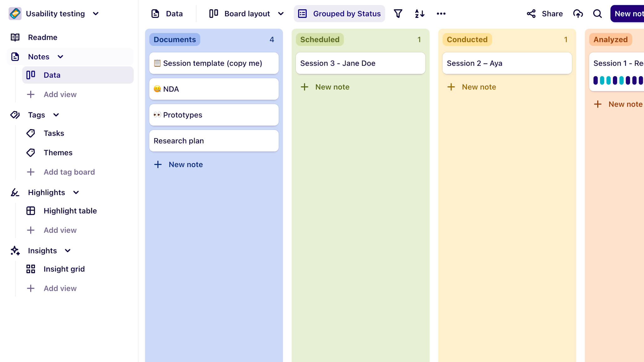Open the Data note icon in top toolbar
This screenshot has height=362, width=644.
156,13
